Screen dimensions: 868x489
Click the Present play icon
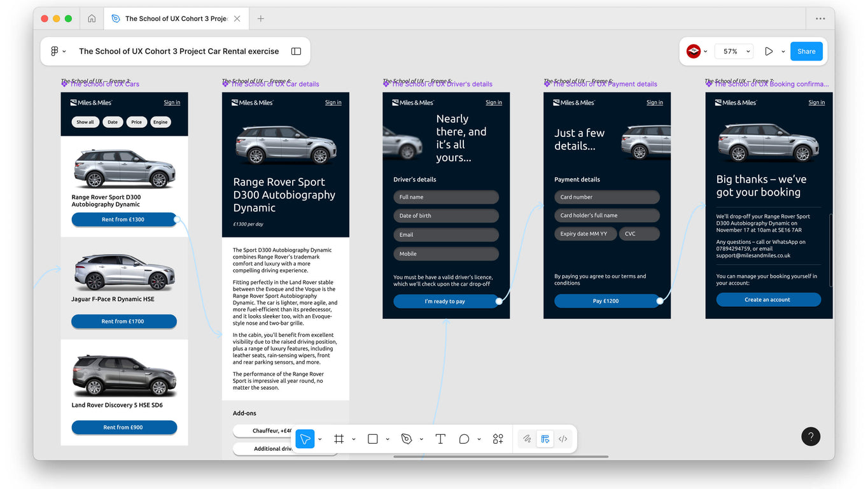pyautogui.click(x=769, y=52)
